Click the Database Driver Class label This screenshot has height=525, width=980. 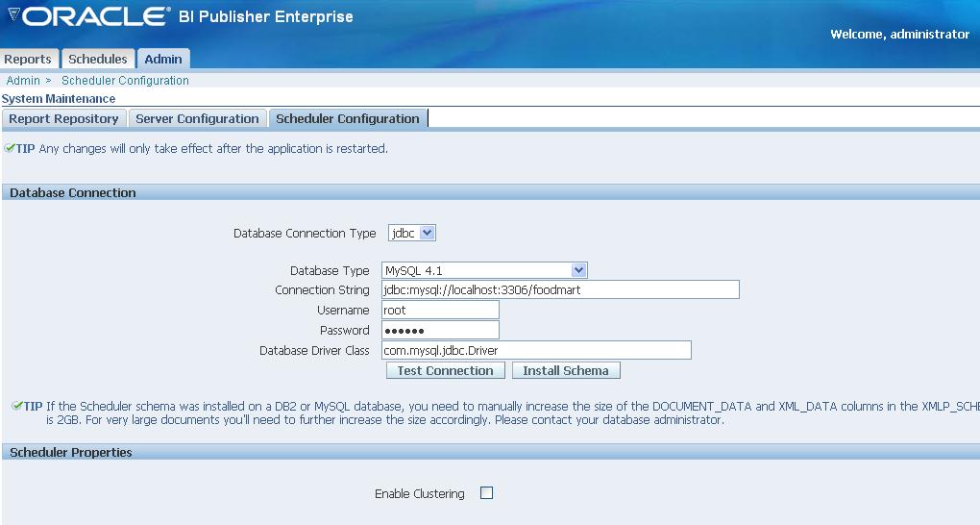(x=314, y=350)
